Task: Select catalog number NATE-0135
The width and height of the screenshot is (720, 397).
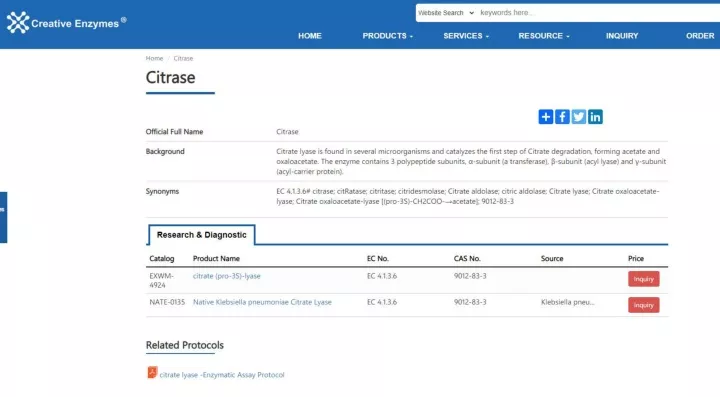Action: tap(167, 302)
